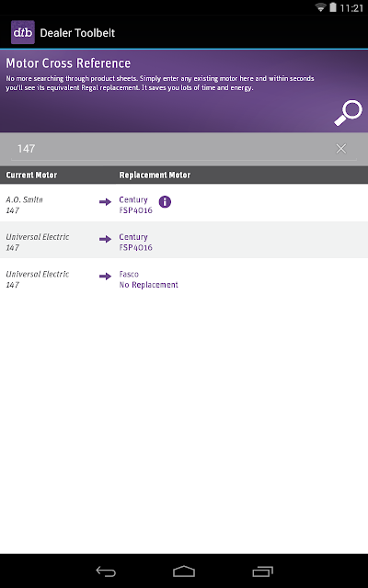The image size is (368, 588).
Task: Tap the Replacement Motor column header
Action: click(155, 175)
